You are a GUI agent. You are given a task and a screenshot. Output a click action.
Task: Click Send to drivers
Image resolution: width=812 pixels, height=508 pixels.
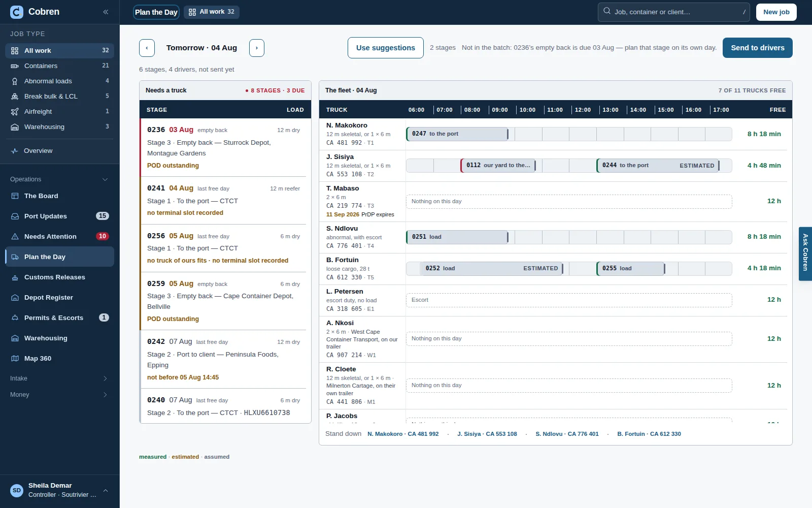(758, 48)
